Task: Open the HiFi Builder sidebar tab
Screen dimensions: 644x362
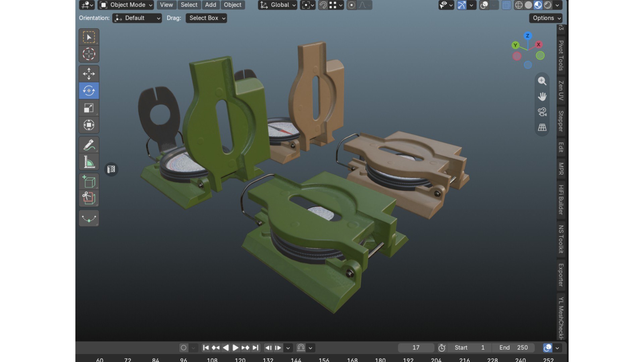Action: click(561, 200)
